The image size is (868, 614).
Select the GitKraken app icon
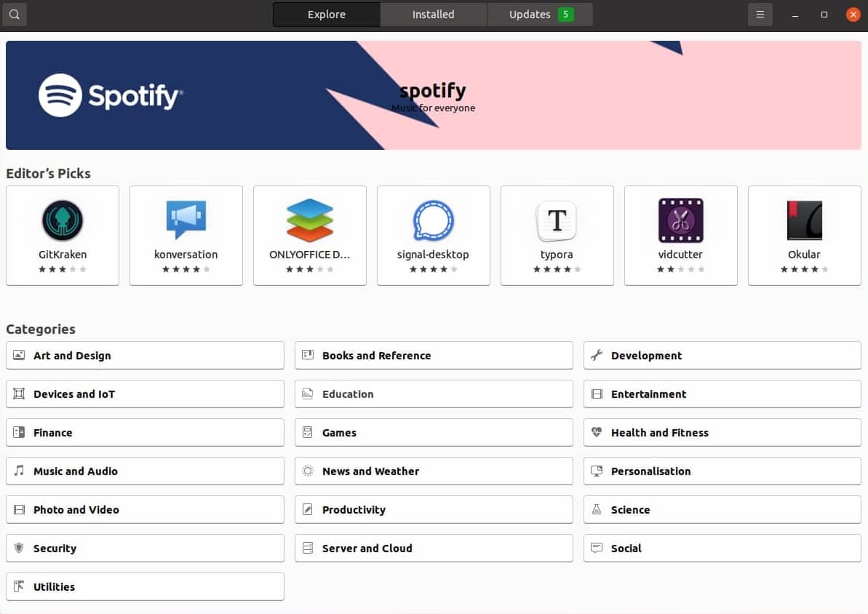(63, 220)
